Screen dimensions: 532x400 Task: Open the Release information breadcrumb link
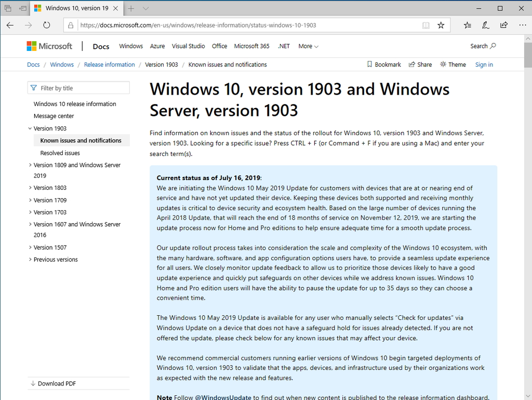(x=109, y=64)
